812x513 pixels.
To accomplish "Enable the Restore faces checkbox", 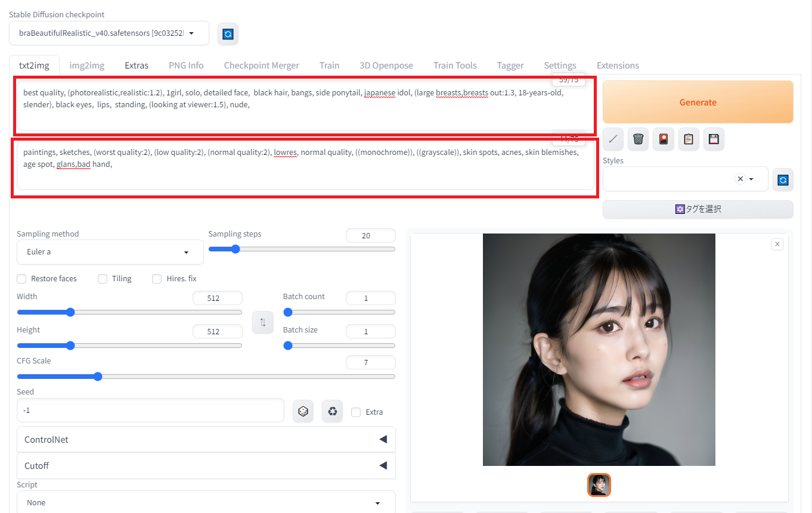I will pos(21,278).
